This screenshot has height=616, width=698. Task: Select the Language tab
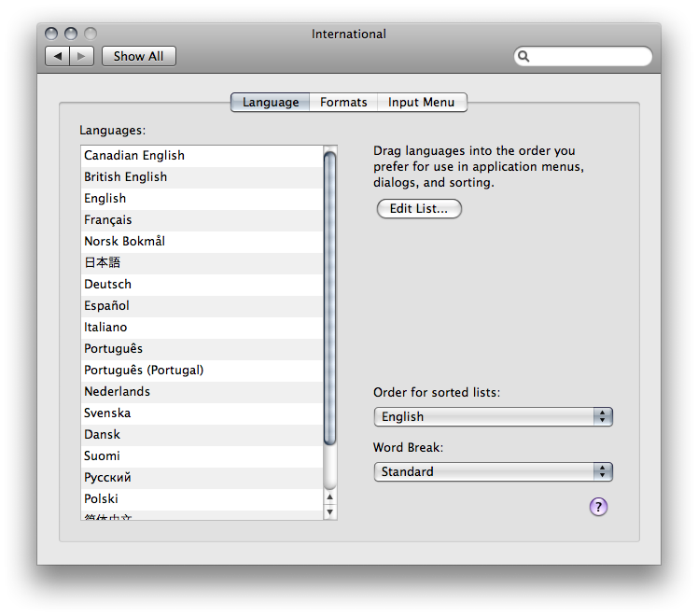pos(271,103)
